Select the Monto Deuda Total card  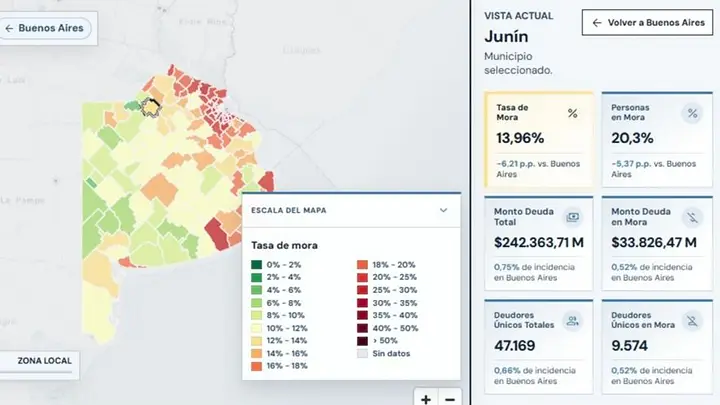coord(539,243)
